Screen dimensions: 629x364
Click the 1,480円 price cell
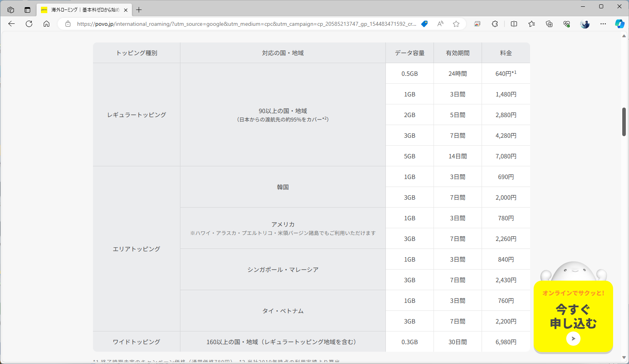pos(506,94)
